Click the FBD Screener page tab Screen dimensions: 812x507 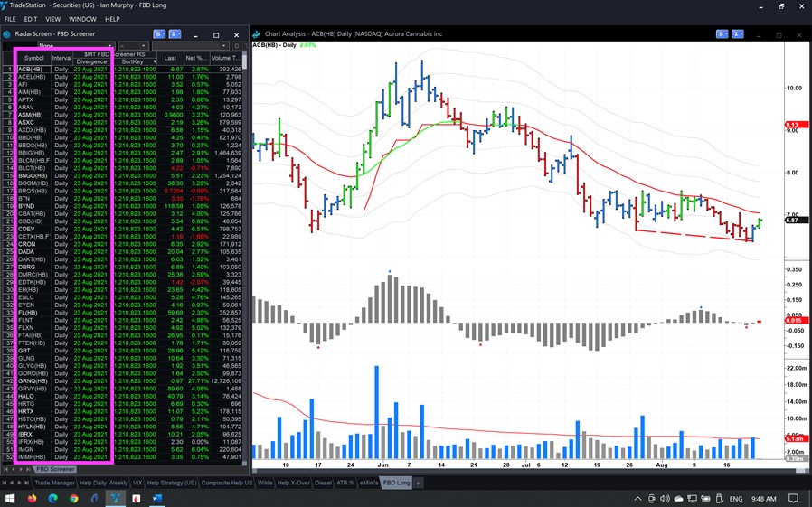(x=55, y=470)
